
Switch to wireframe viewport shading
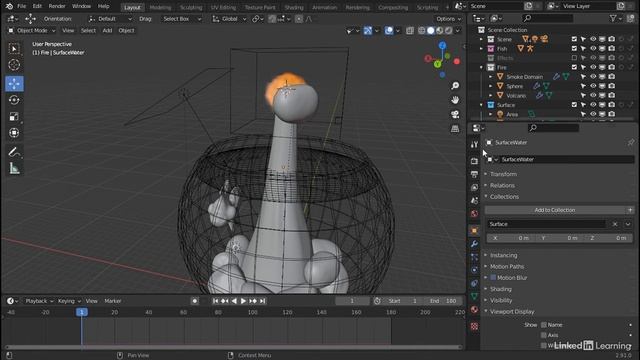tap(422, 31)
